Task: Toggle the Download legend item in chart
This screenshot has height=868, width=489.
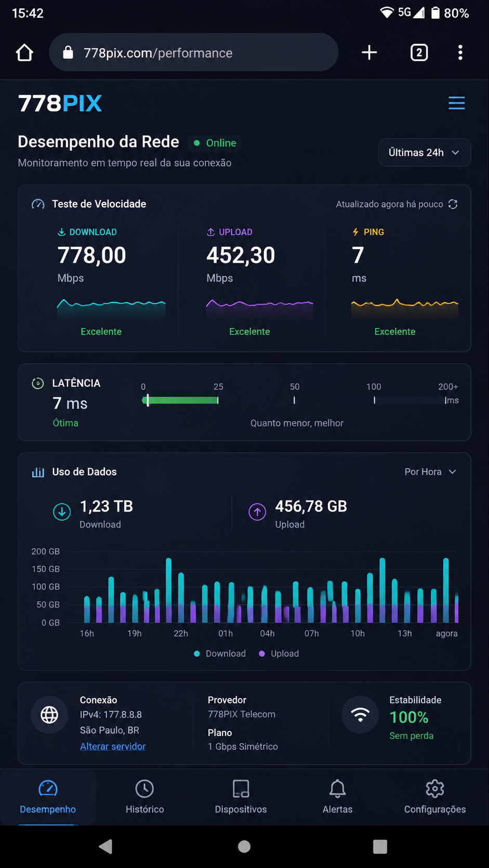Action: [x=220, y=654]
